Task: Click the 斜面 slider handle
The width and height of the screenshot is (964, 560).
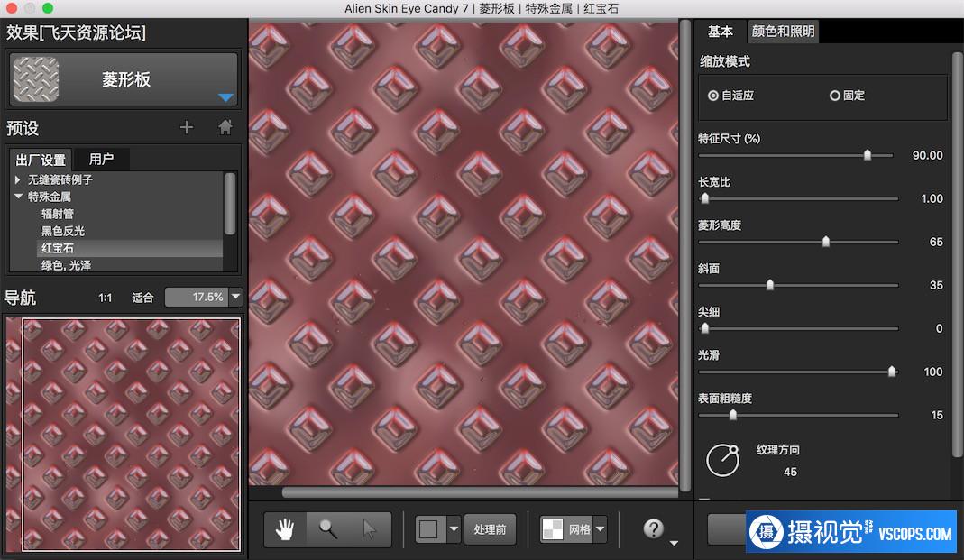Action: coord(770,285)
